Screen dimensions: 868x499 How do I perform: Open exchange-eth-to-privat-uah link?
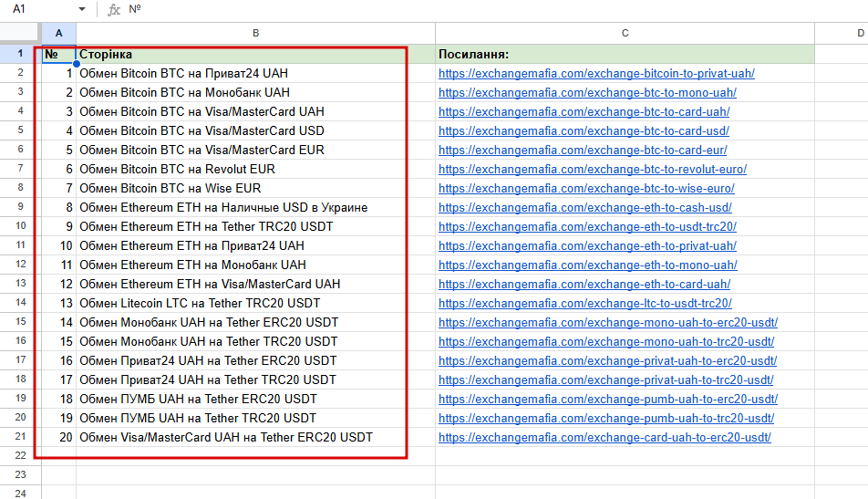(587, 246)
